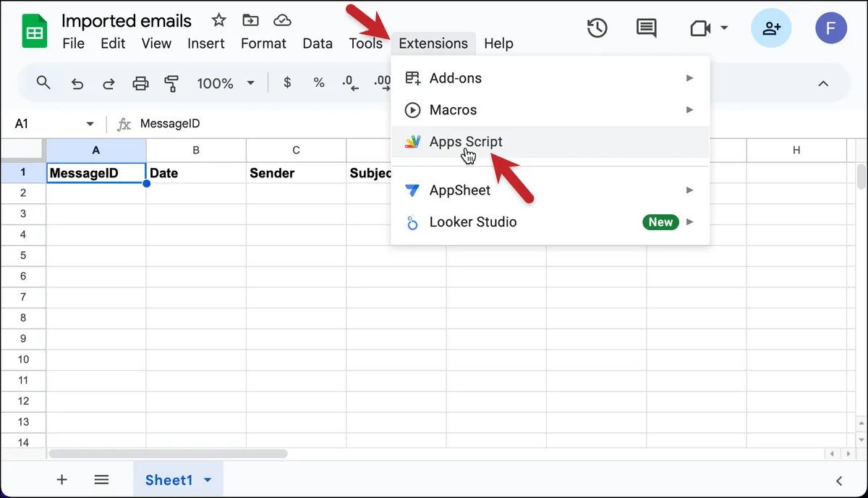Open the all sheets list icon
Image resolution: width=868 pixels, height=498 pixels.
coord(101,479)
